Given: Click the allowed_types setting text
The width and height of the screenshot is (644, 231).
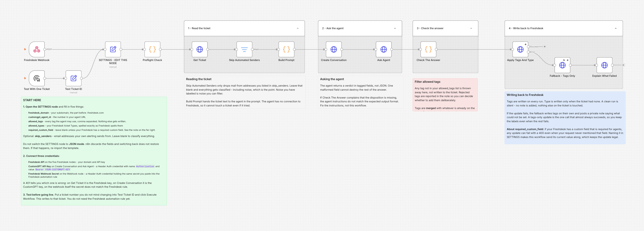Looking at the screenshot, I should [x=36, y=126].
